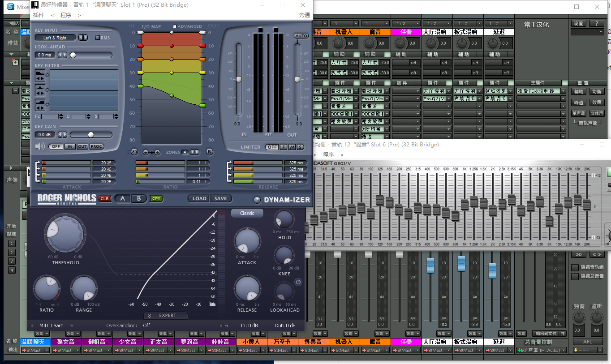Click the 设置 button in mixer
The image size is (611, 364).
[x=578, y=24]
